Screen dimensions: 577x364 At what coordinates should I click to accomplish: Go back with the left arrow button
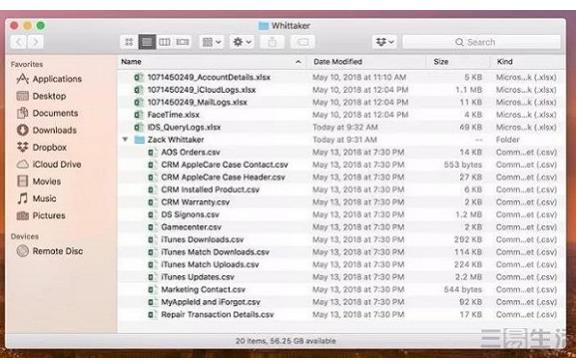pos(19,42)
